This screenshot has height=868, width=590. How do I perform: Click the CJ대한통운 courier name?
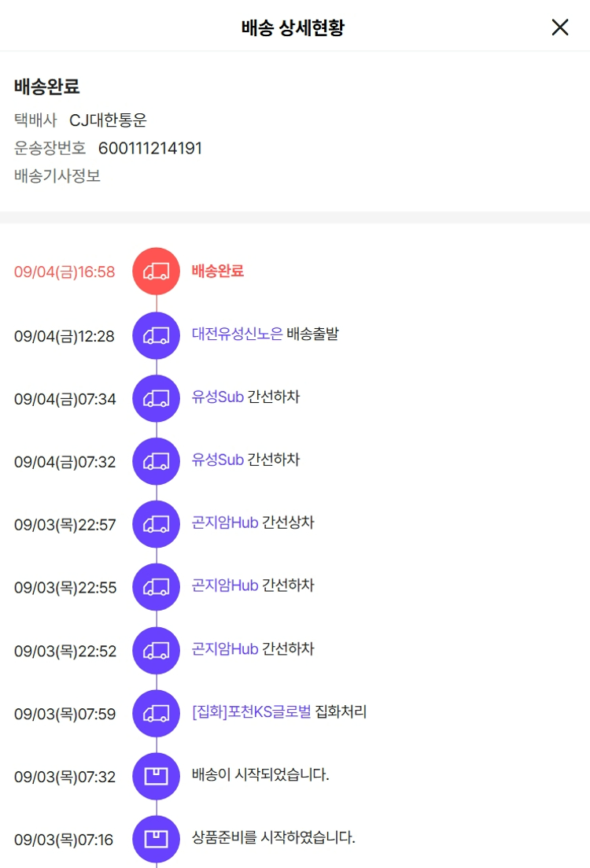pos(108,120)
